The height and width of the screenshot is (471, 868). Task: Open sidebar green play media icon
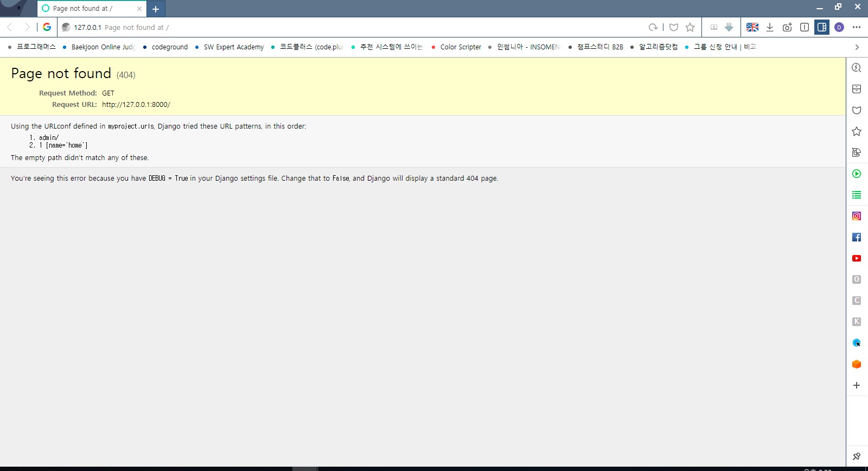(x=857, y=174)
